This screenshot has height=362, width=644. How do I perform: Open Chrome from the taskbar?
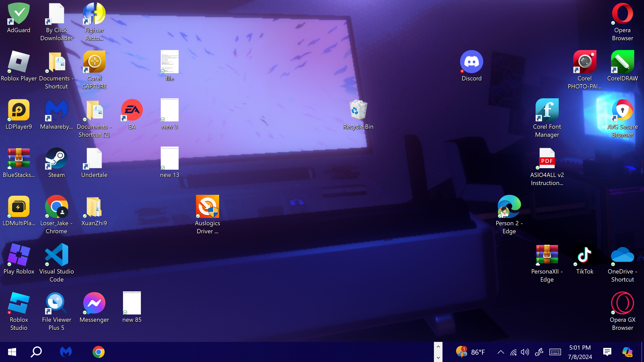pos(98,352)
